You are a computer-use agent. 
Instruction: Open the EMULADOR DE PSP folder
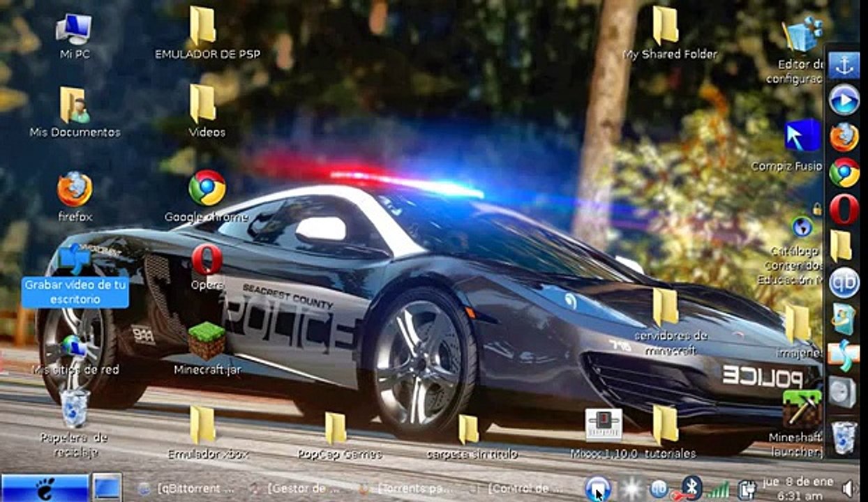(x=203, y=26)
